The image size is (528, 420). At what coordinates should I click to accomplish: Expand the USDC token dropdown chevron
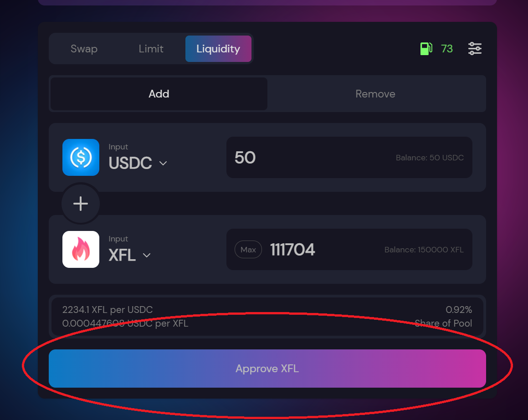[x=163, y=164]
